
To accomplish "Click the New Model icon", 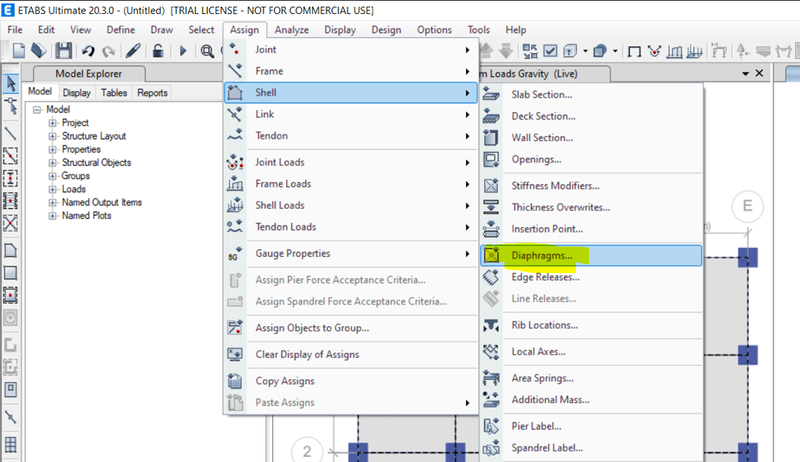I will click(19, 50).
